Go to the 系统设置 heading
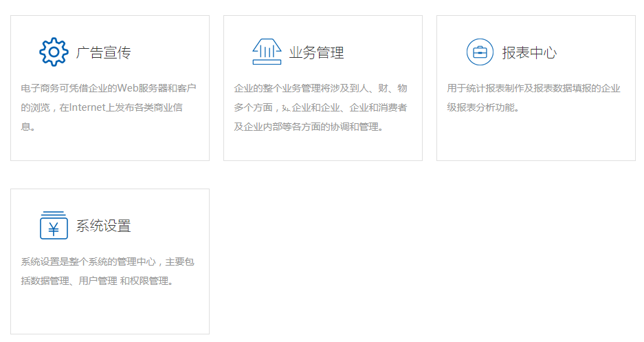The image size is (644, 342). 103,226
